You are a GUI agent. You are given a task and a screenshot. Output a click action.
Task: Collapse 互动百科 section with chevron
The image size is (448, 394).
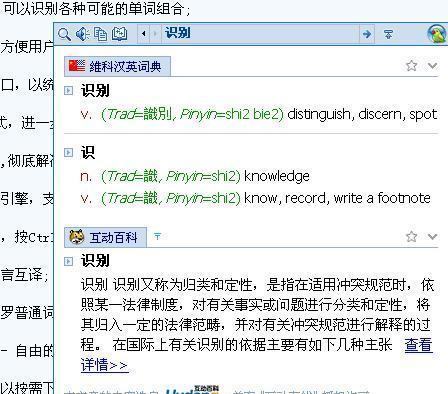tap(432, 236)
